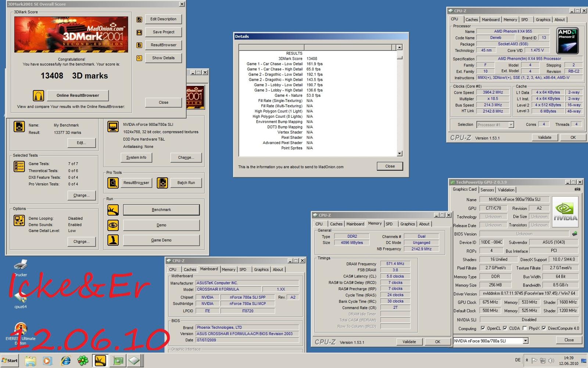Open the Validation tab in GPU-Z
This screenshot has height=368, width=588.
506,190
